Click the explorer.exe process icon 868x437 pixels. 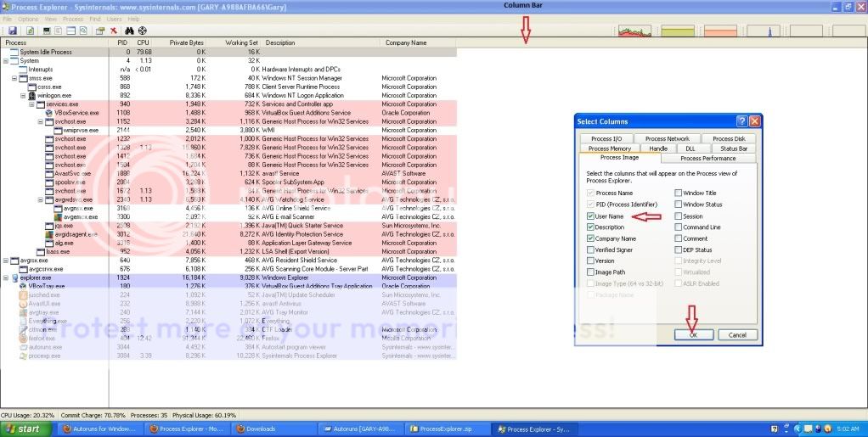(15, 277)
